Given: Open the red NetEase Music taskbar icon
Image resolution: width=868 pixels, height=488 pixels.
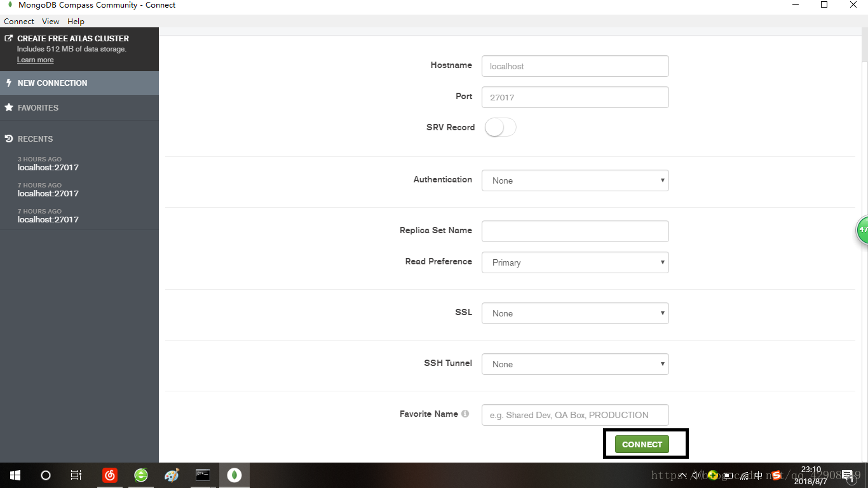Looking at the screenshot, I should point(110,475).
